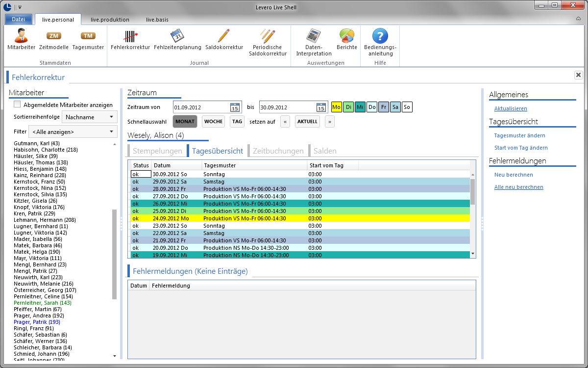Toggle the Mo weekday filter

coord(336,107)
